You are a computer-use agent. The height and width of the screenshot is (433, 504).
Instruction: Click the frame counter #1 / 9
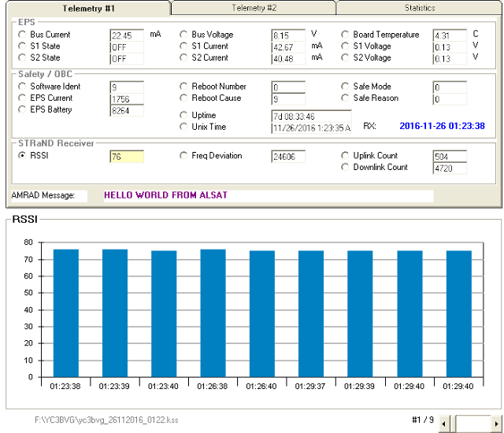click(423, 420)
